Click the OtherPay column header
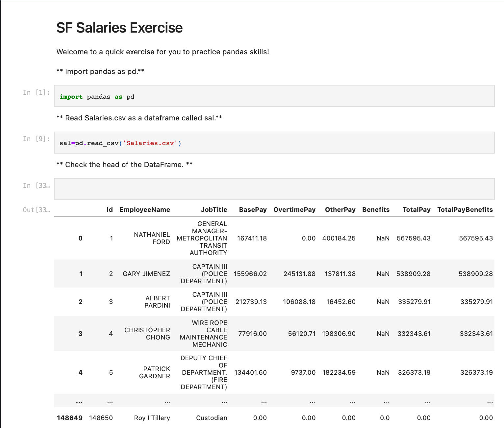The width and height of the screenshot is (504, 428). point(340,210)
